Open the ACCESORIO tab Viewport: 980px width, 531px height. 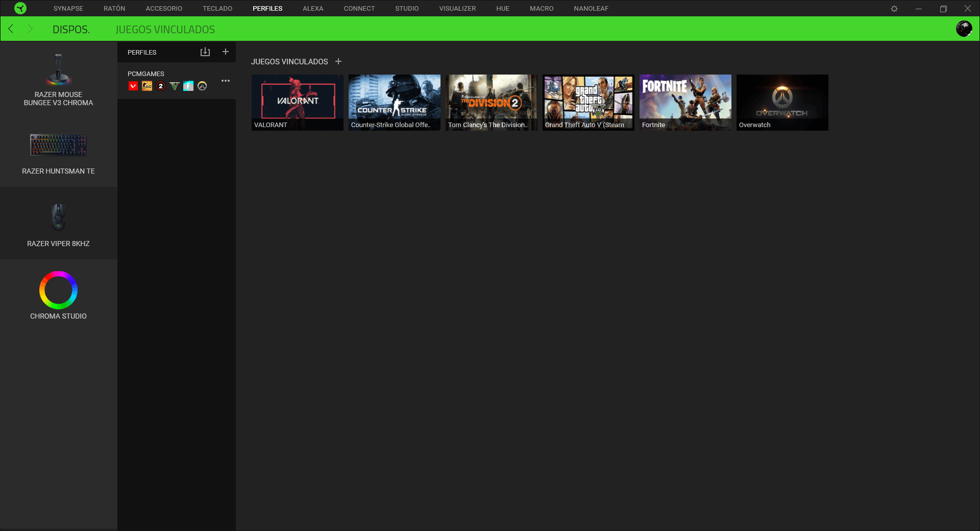[x=164, y=8]
